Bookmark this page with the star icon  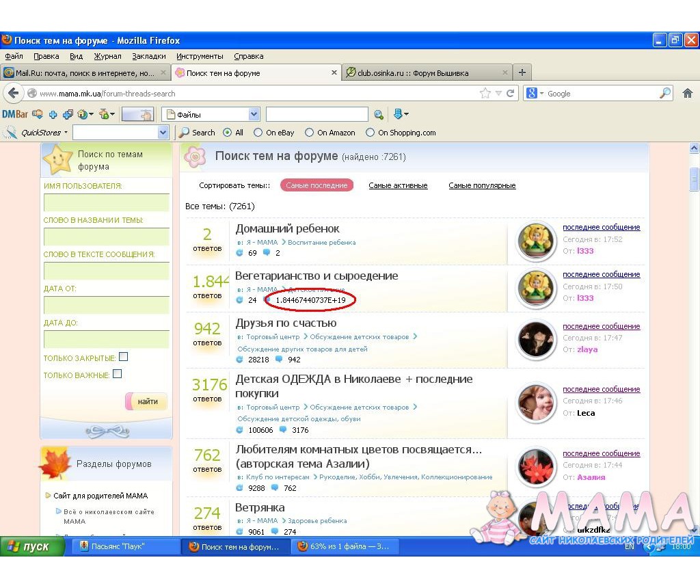(x=485, y=94)
